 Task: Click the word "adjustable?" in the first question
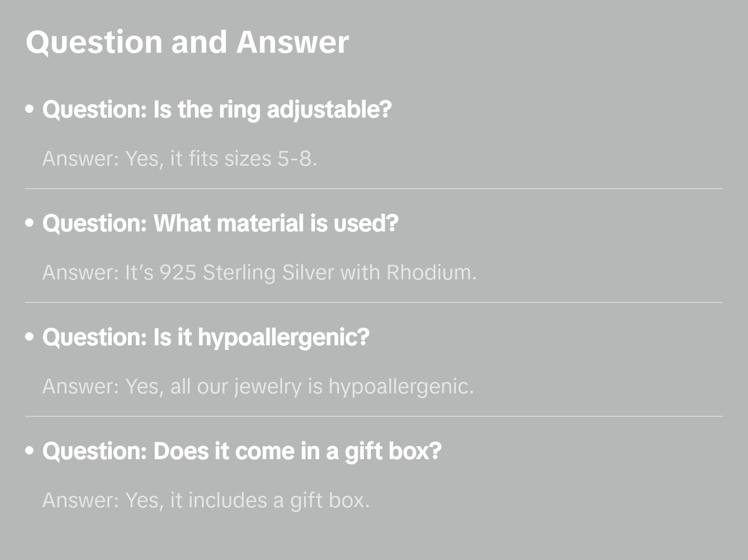point(329,110)
